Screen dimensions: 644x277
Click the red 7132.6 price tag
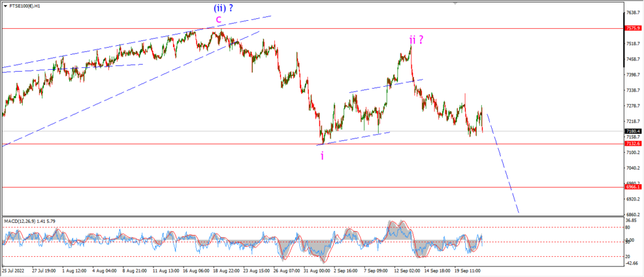(633, 144)
